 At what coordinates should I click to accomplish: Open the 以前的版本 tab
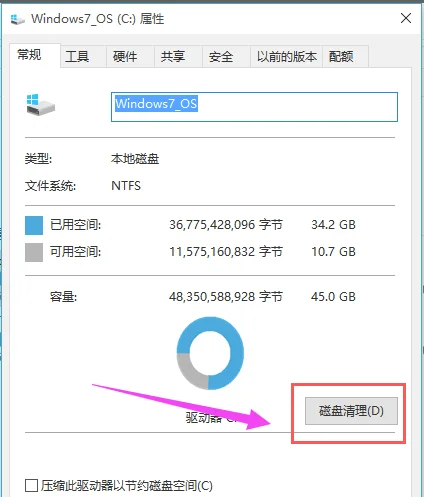point(286,56)
